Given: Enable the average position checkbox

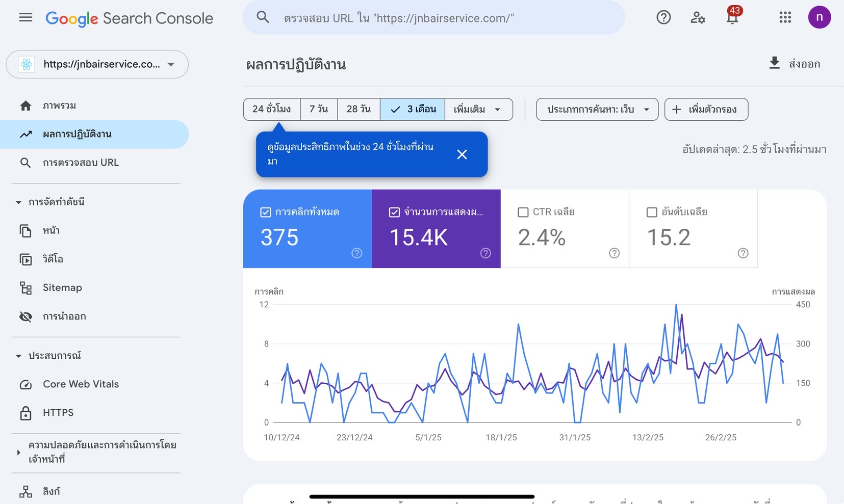Looking at the screenshot, I should [x=651, y=212].
